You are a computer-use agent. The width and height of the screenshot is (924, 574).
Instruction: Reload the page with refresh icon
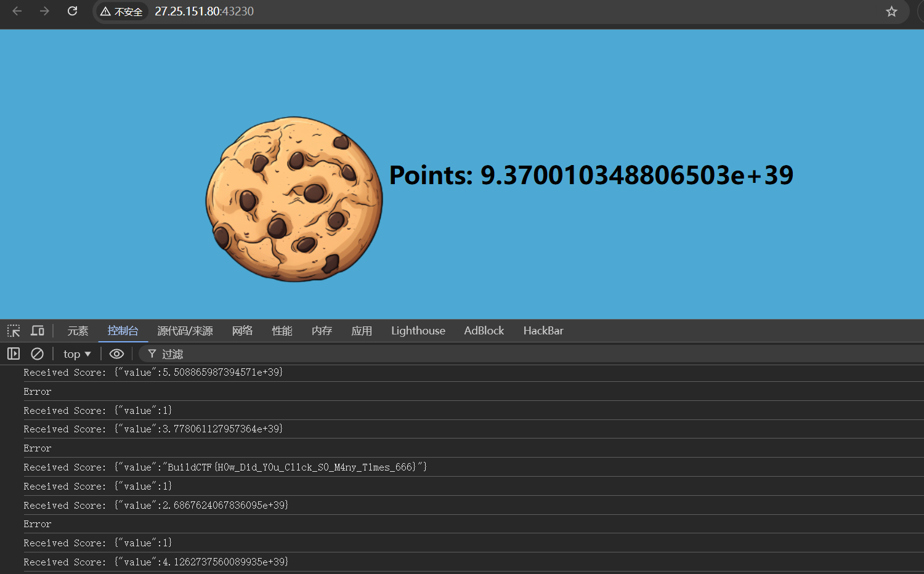pyautogui.click(x=72, y=11)
